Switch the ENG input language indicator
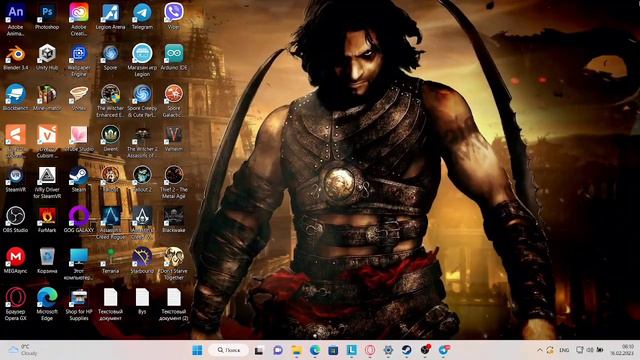This screenshot has height=360, width=640. [564, 350]
